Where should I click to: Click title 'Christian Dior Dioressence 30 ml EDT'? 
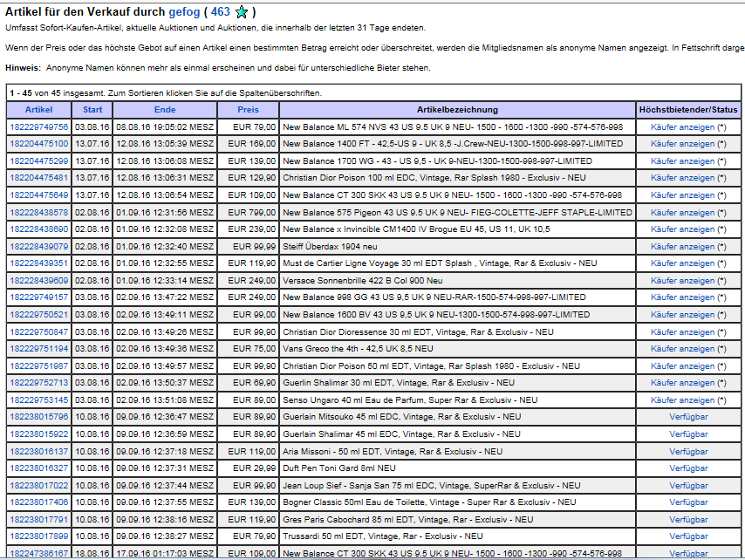[418, 332]
